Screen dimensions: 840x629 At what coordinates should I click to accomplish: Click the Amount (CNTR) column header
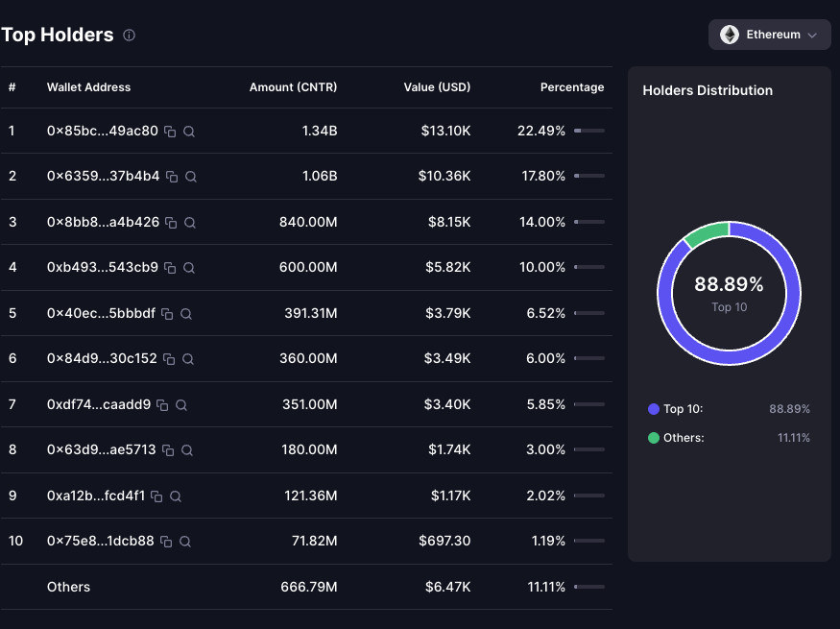293,87
